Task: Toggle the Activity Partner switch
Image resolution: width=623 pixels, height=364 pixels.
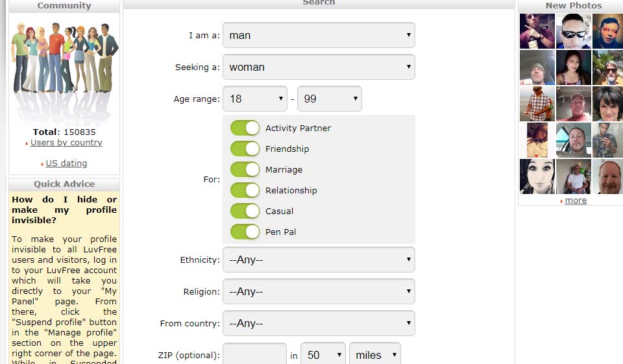Action: [x=245, y=128]
